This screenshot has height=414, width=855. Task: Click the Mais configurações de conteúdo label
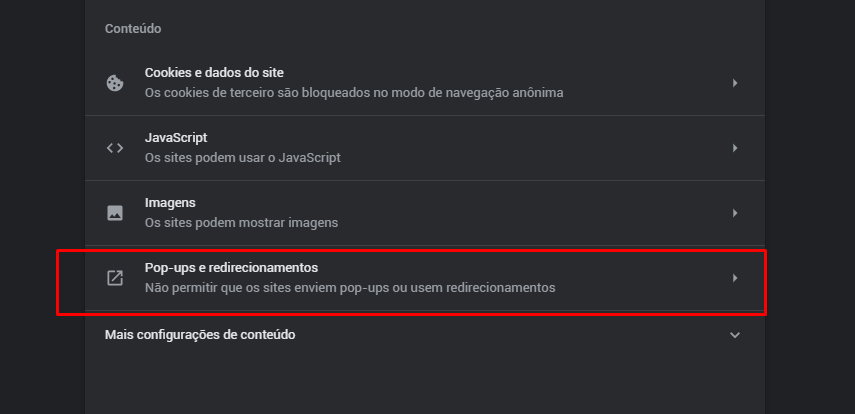[200, 335]
